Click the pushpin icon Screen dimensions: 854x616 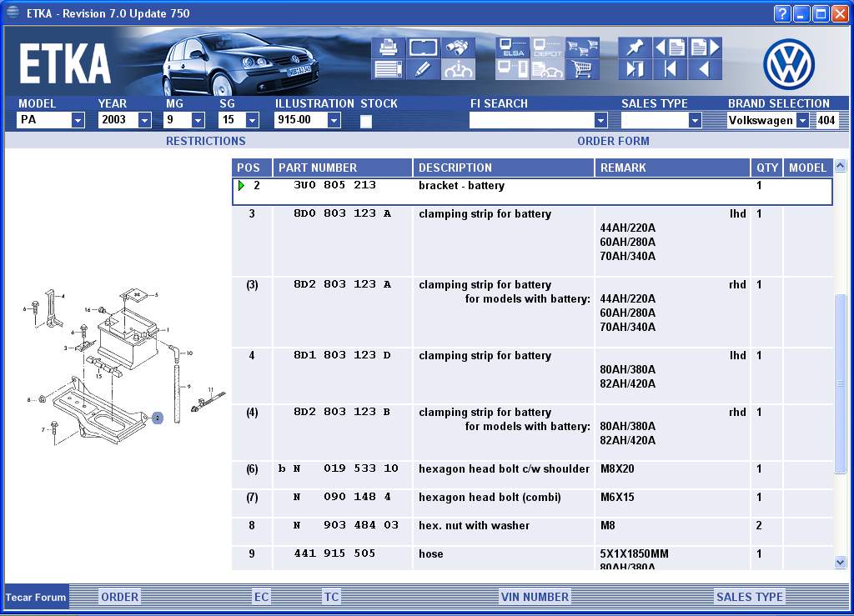[635, 48]
